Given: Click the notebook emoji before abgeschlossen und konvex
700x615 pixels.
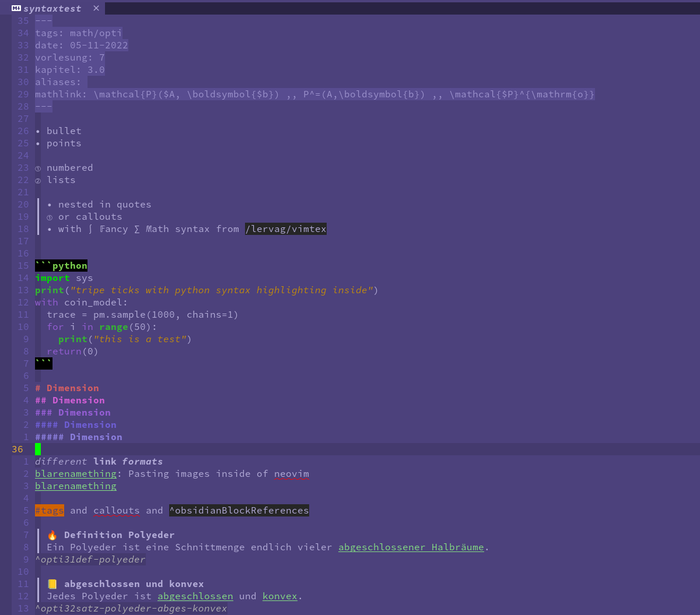Looking at the screenshot, I should 52,584.
